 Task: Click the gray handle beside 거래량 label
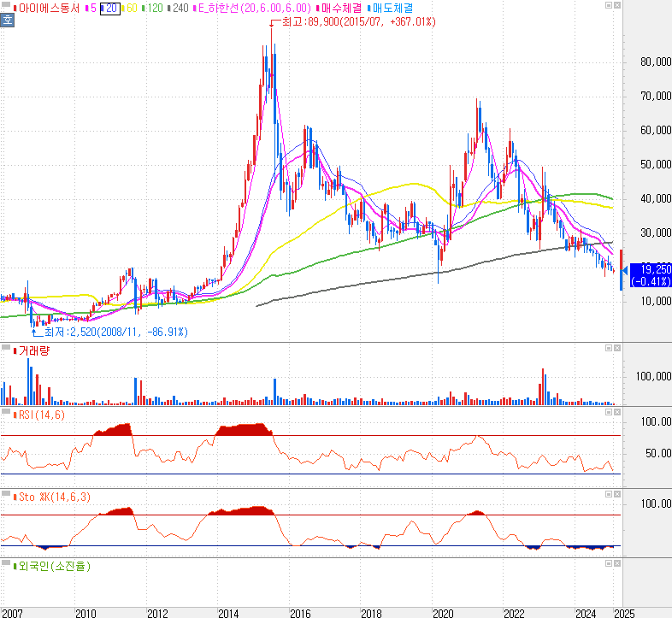point(6,347)
